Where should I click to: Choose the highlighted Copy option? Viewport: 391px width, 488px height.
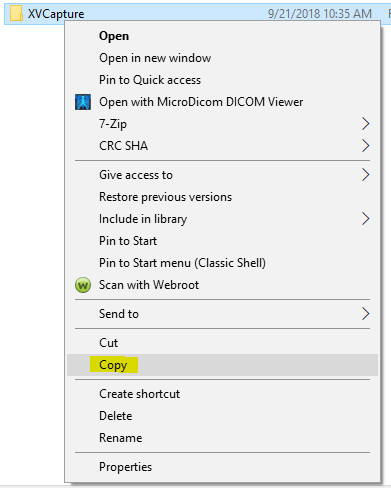point(113,365)
